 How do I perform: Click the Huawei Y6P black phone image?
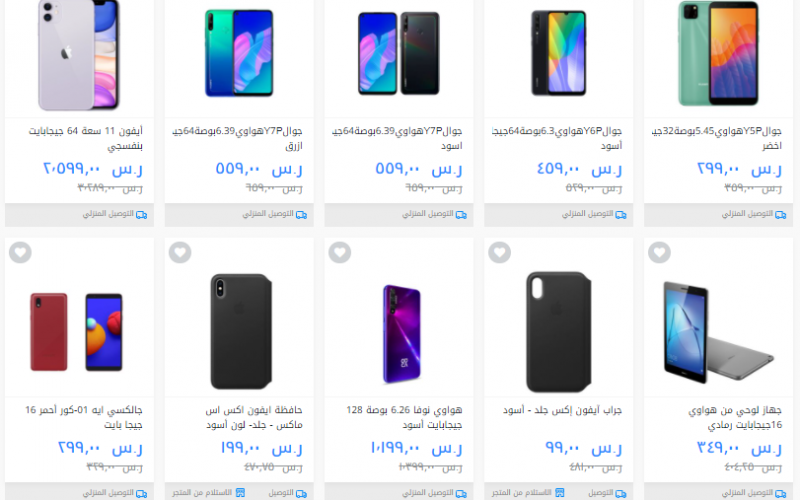point(559,53)
